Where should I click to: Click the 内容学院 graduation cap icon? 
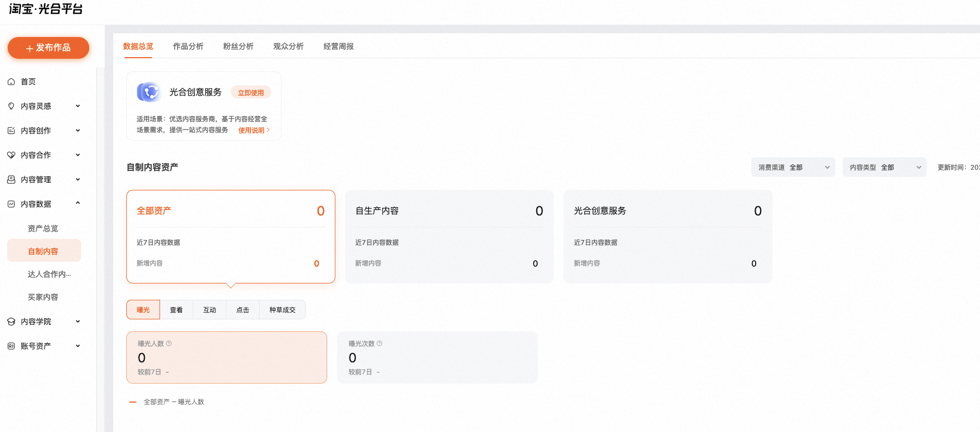11,322
